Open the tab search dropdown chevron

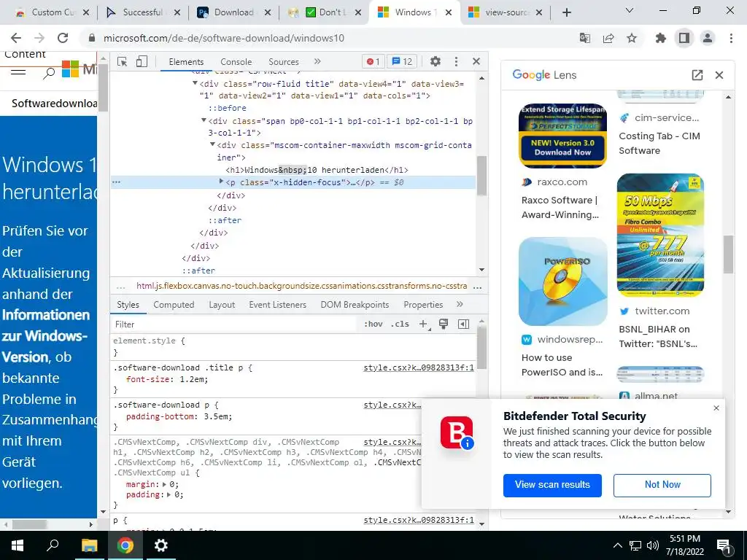(x=630, y=10)
